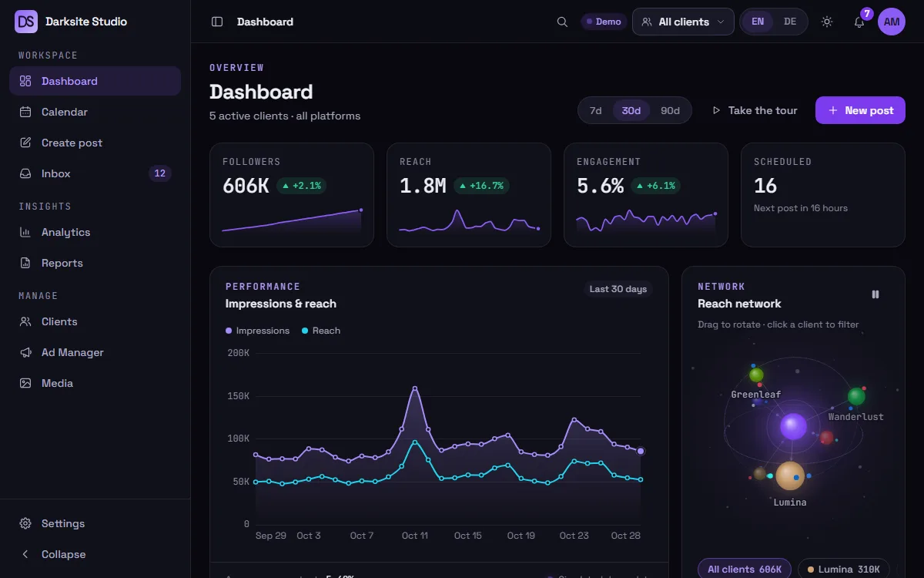Open notifications bell icon
Viewport: 924px width, 578px height.
pyautogui.click(x=859, y=22)
